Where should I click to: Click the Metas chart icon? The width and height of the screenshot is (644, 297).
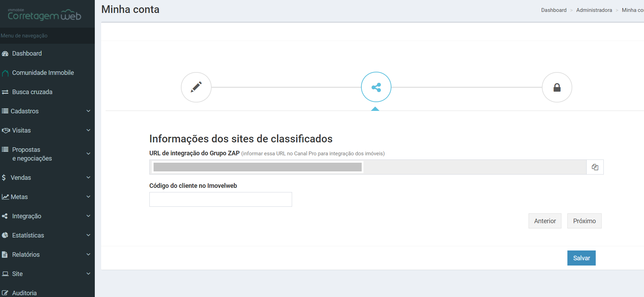(5, 197)
